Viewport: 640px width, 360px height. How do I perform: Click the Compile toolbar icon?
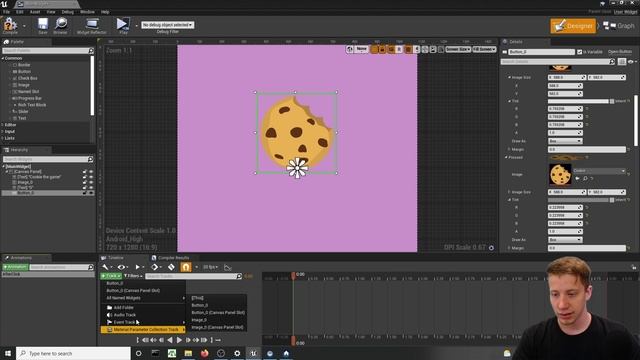(10, 26)
